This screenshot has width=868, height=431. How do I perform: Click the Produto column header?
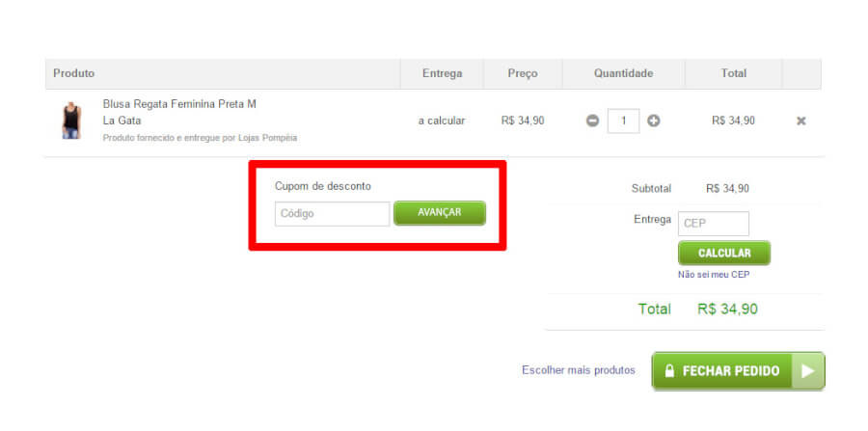click(74, 73)
